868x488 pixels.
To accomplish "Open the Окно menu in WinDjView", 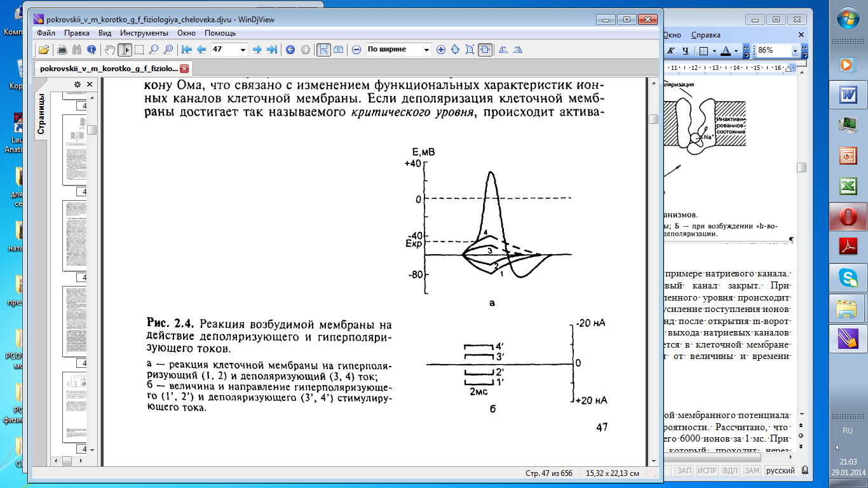I will pyautogui.click(x=186, y=33).
